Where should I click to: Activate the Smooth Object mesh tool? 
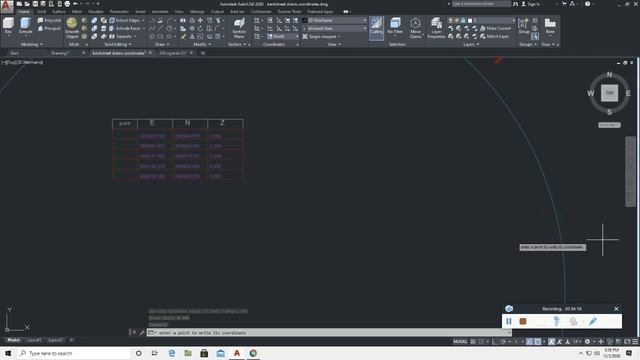(72, 28)
